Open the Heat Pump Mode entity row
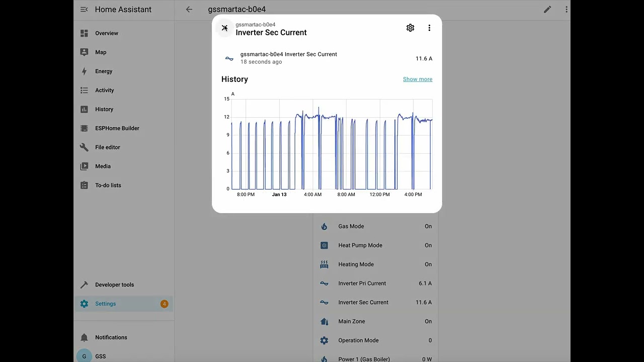This screenshot has width=644, height=362. click(375, 245)
